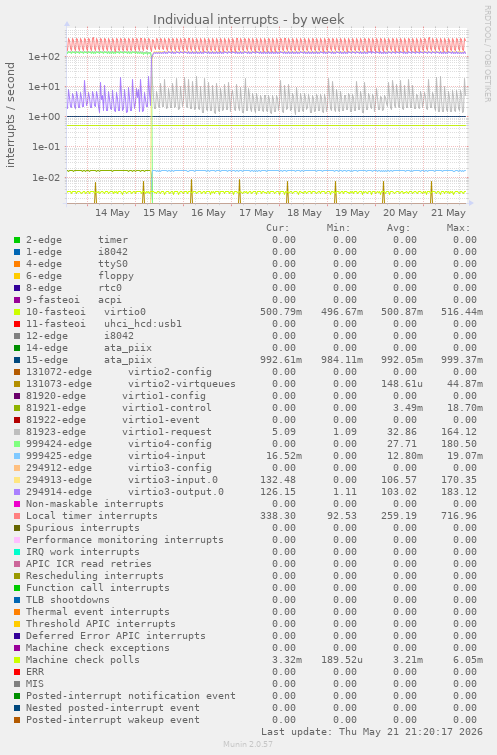
Task: Click the dark blue 15-edge ata_piix swatch
Action: (17, 360)
